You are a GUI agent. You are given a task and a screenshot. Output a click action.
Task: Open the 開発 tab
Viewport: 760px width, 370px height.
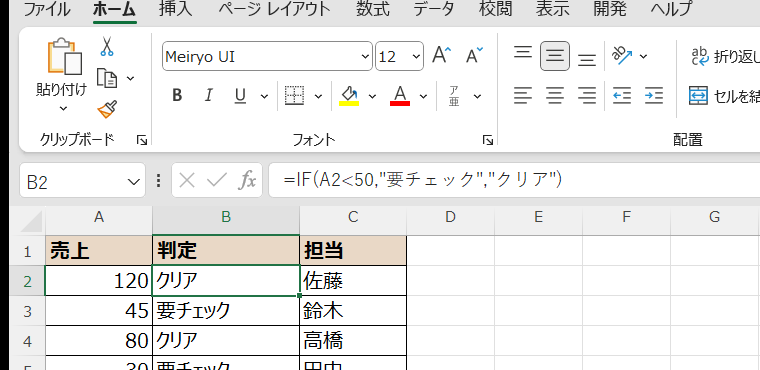coord(610,9)
